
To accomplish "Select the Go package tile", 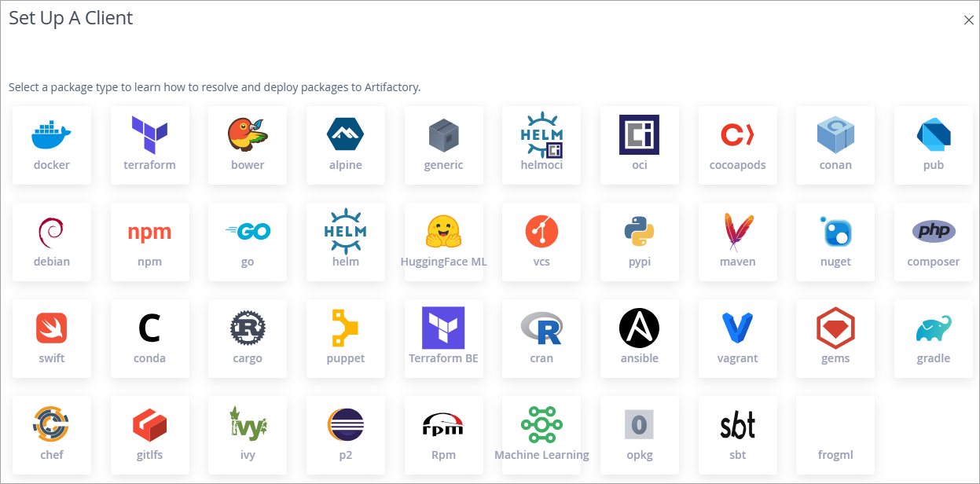I will (x=247, y=241).
